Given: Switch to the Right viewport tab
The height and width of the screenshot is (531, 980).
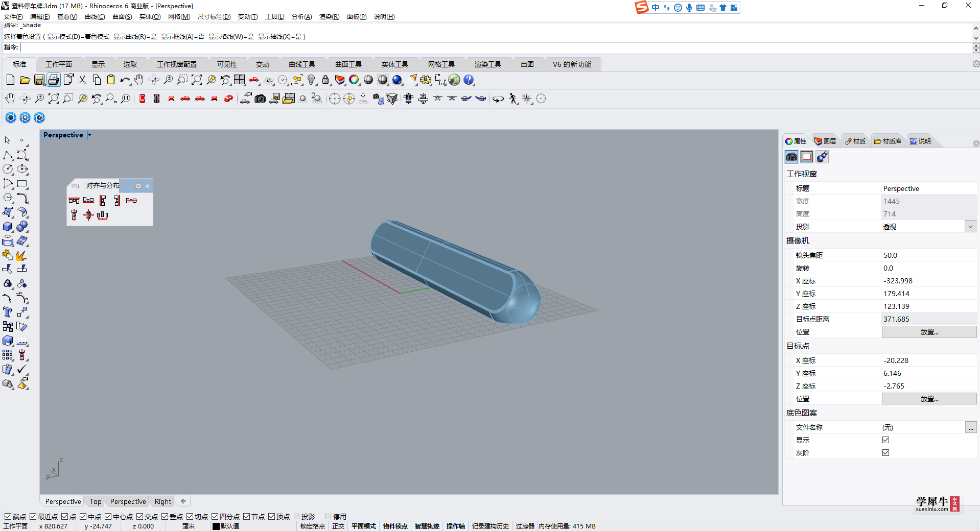Looking at the screenshot, I should (163, 501).
